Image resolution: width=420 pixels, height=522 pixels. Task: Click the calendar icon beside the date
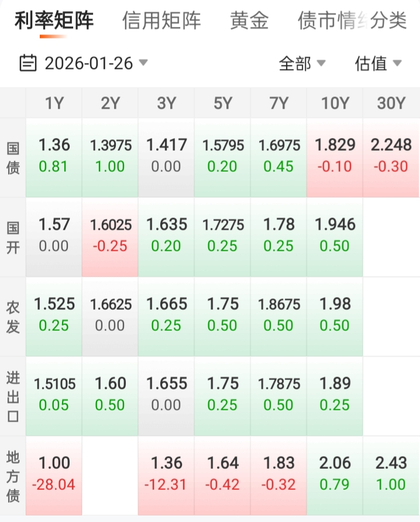pos(28,63)
